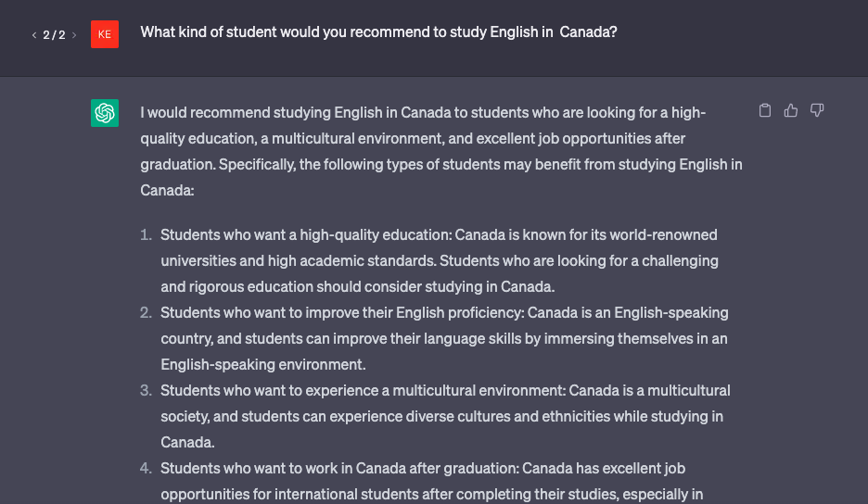Image resolution: width=868 pixels, height=504 pixels.
Task: Select list item about high-quality education
Action: point(440,260)
